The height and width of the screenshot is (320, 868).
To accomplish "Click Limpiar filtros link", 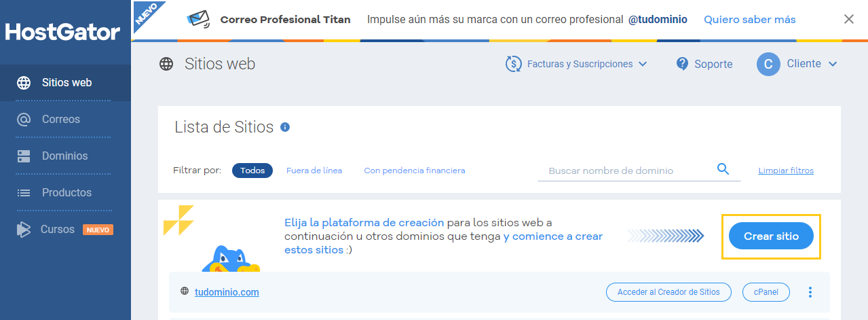I will 786,171.
